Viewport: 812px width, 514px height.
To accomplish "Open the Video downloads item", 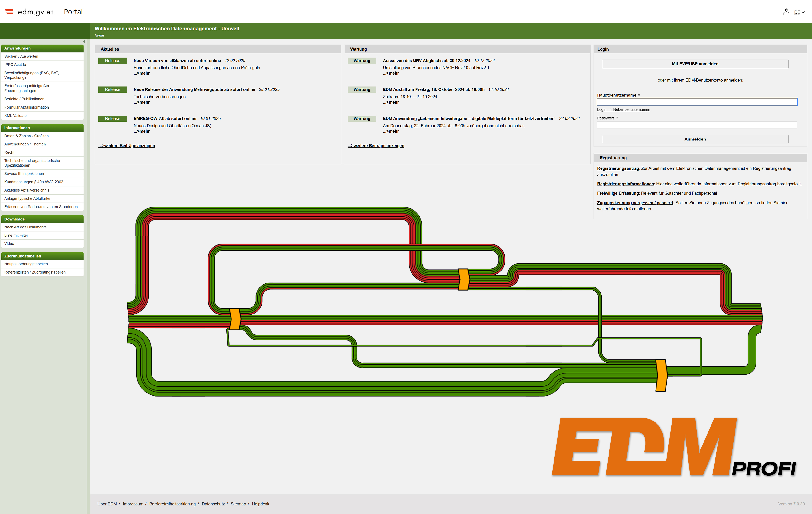I will (42, 244).
